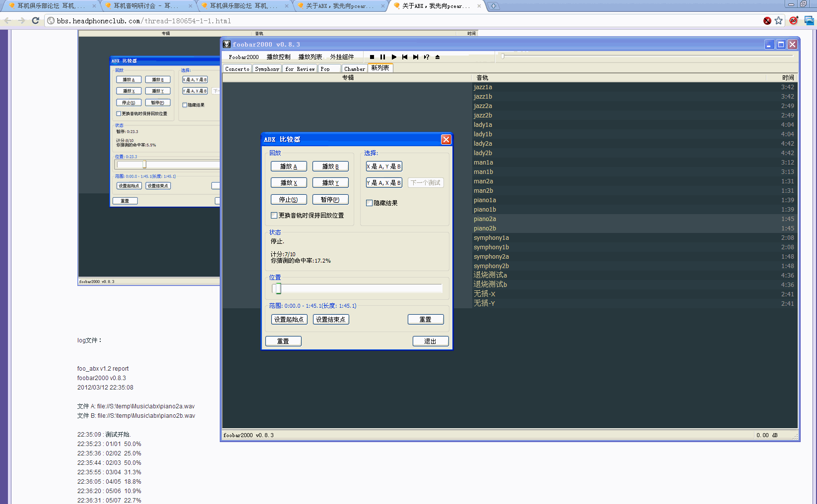Open the 外挂组件 menu
Screen dimensions: 817x504
[x=342, y=57]
